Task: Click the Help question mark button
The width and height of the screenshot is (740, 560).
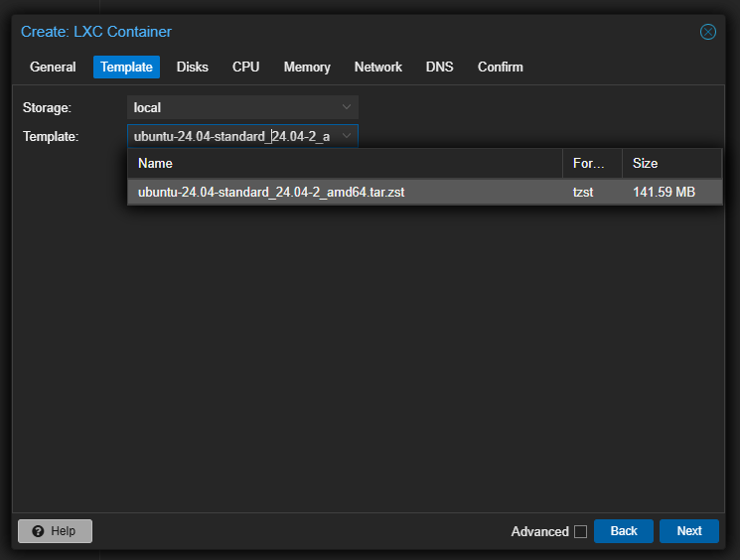Action: 55,531
